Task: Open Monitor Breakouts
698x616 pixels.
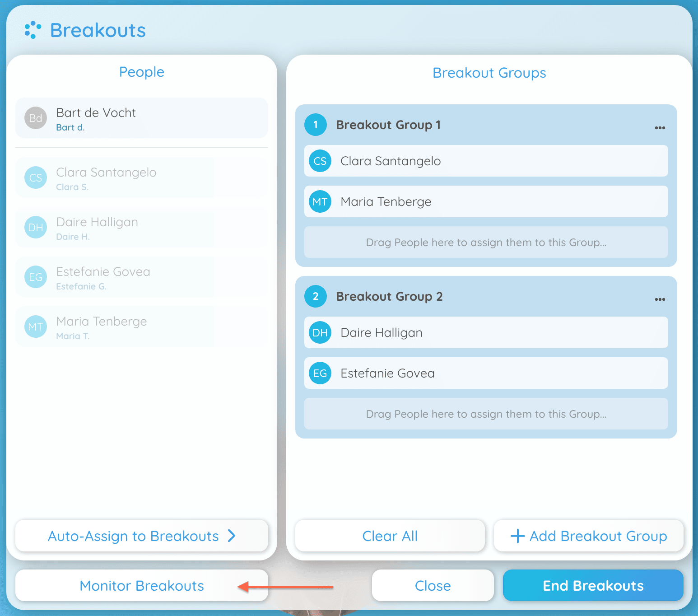Action: click(141, 585)
